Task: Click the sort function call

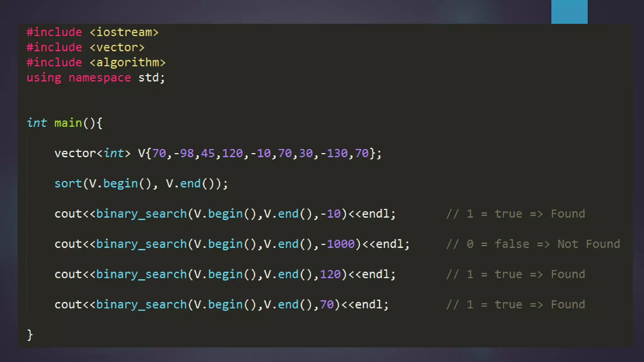Action: [68, 184]
